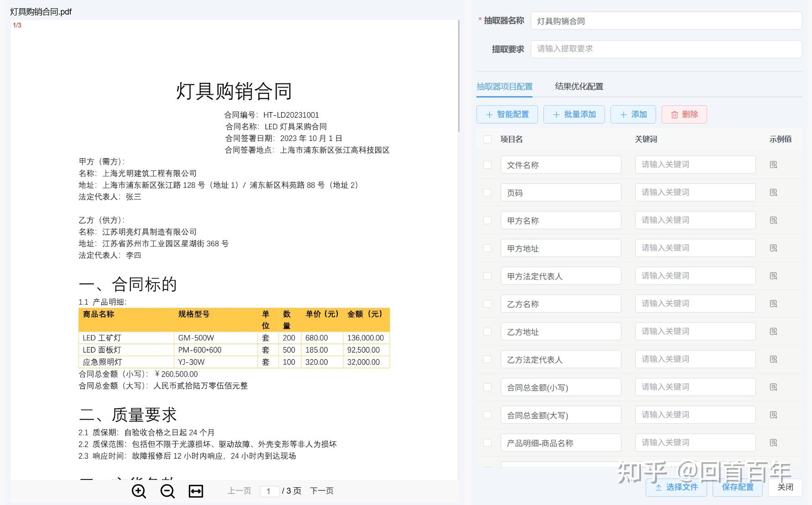Check the checkbox for 乙方地址 row
This screenshot has width=812, height=505.
(x=487, y=331)
